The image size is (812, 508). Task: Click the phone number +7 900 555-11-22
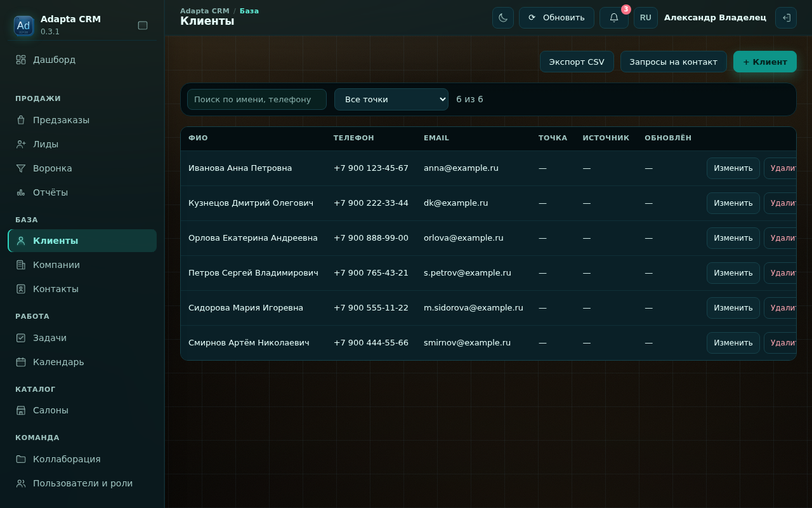click(371, 308)
